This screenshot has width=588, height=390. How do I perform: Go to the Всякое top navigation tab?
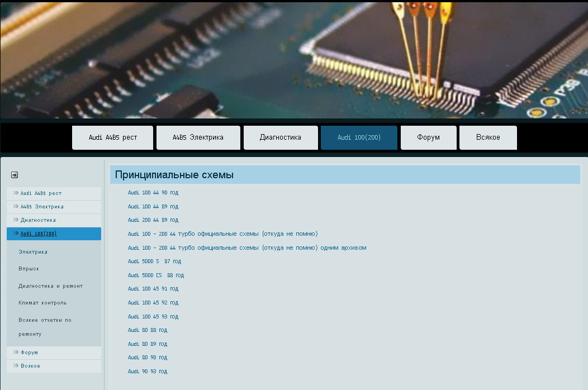tap(487, 137)
